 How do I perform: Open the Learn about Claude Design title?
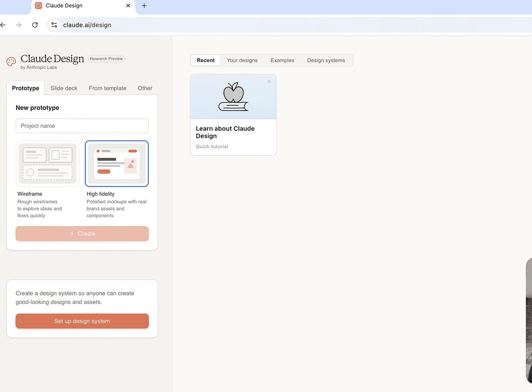[x=225, y=132]
